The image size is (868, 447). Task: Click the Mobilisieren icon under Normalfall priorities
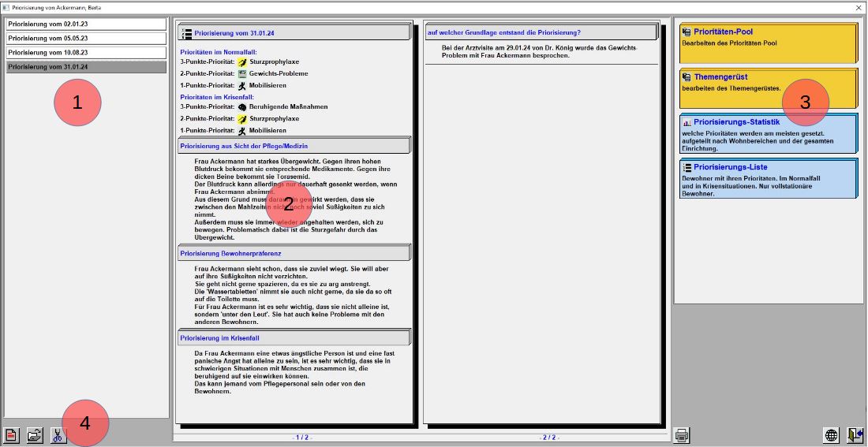(x=242, y=86)
